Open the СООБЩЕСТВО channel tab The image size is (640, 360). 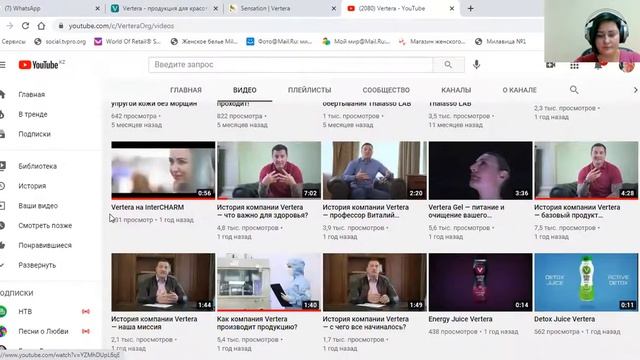coord(386,90)
